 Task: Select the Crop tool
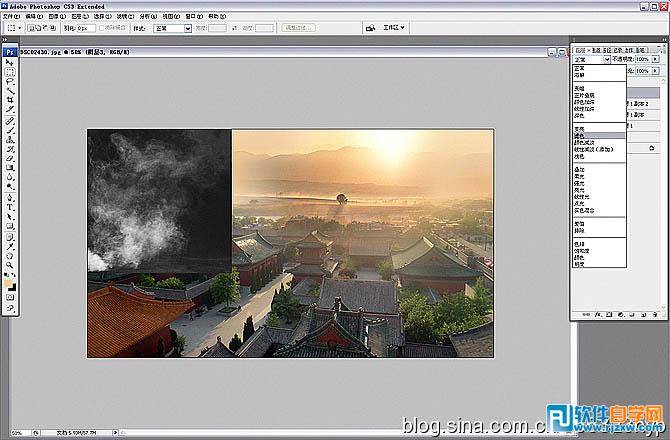tap(10, 100)
